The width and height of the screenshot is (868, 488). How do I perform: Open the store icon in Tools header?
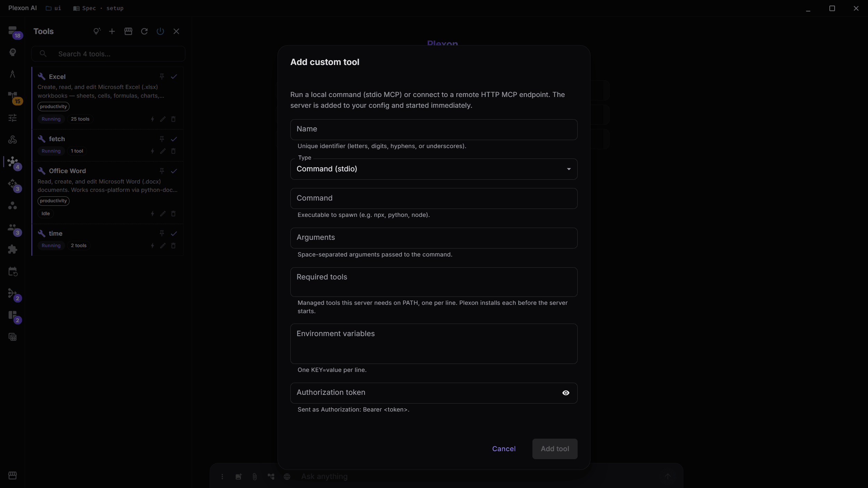(128, 31)
